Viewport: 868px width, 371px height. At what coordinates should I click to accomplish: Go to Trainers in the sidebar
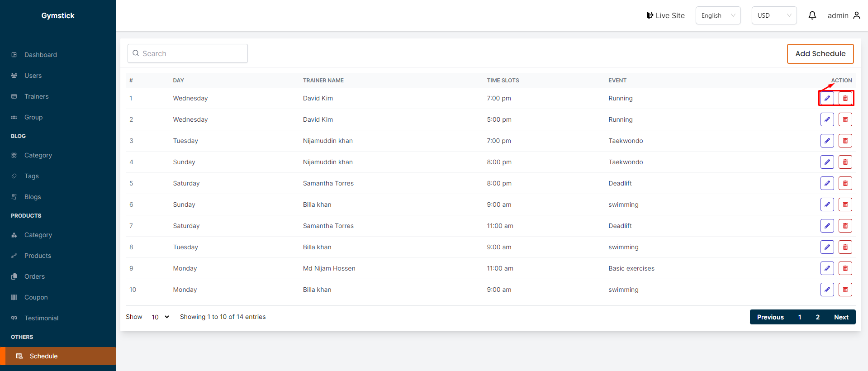point(37,96)
